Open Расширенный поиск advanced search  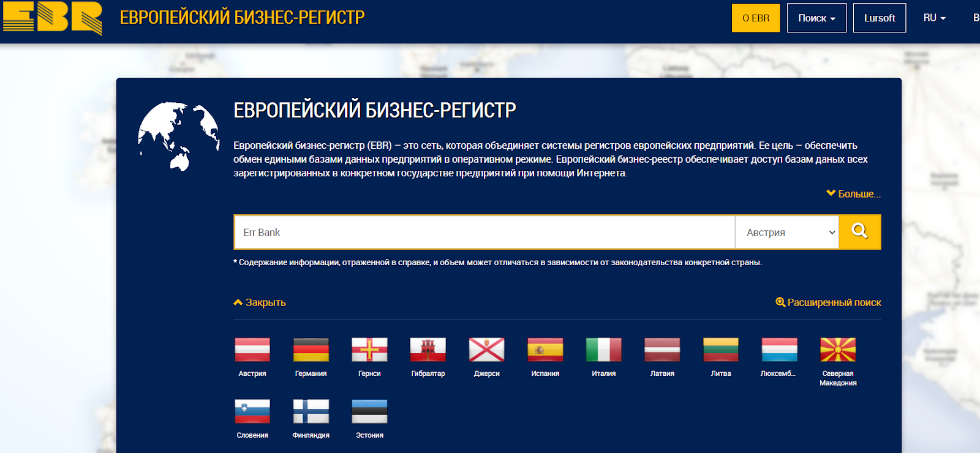pos(829,302)
